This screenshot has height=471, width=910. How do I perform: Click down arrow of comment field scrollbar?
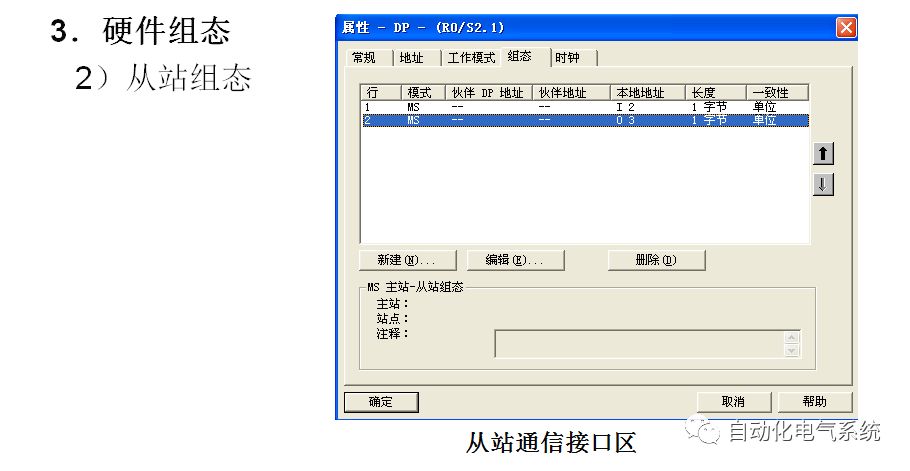[x=792, y=350]
